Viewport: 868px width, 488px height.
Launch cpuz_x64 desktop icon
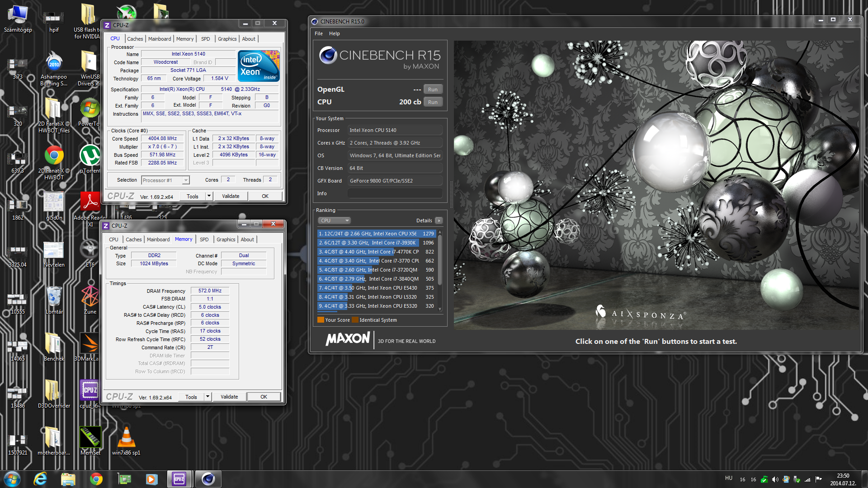[x=90, y=394]
